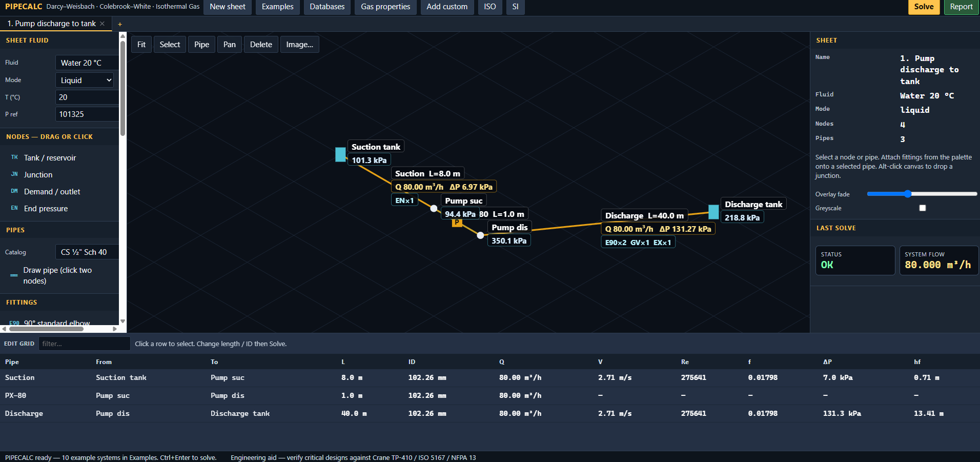Add a new sheet tab with plus
This screenshot has width=980, height=462.
point(120,24)
